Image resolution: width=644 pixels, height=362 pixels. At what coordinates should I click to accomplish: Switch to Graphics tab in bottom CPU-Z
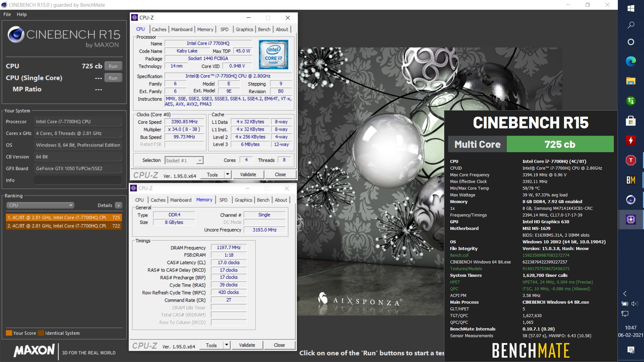[x=244, y=200]
